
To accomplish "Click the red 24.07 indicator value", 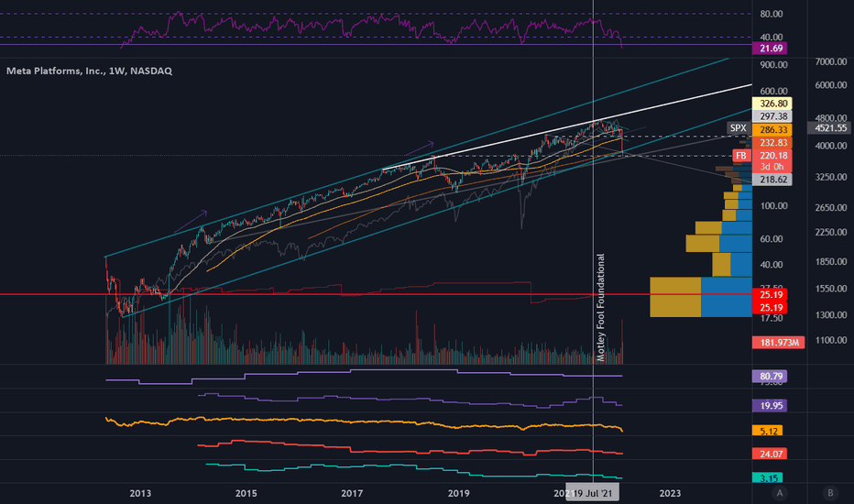I will click(770, 454).
